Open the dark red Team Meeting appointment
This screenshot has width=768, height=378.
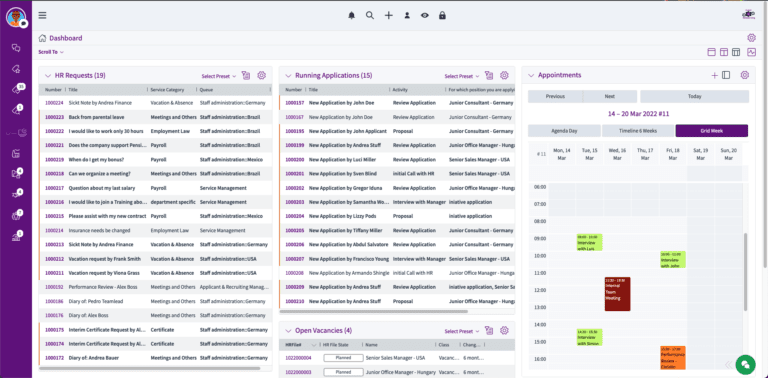tap(617, 294)
